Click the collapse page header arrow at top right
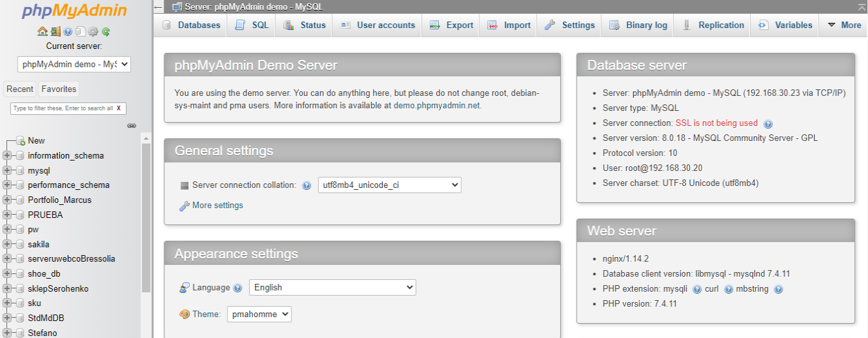The image size is (868, 338). click(861, 7)
